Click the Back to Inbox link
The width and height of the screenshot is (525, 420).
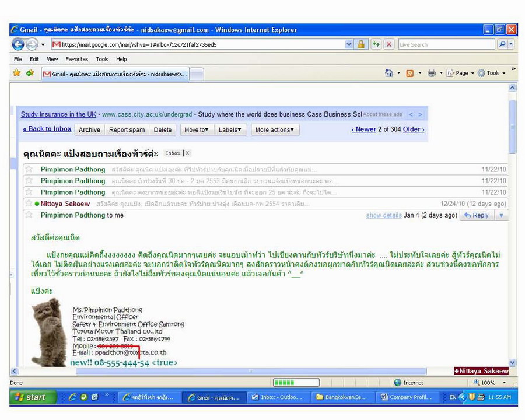[47, 129]
